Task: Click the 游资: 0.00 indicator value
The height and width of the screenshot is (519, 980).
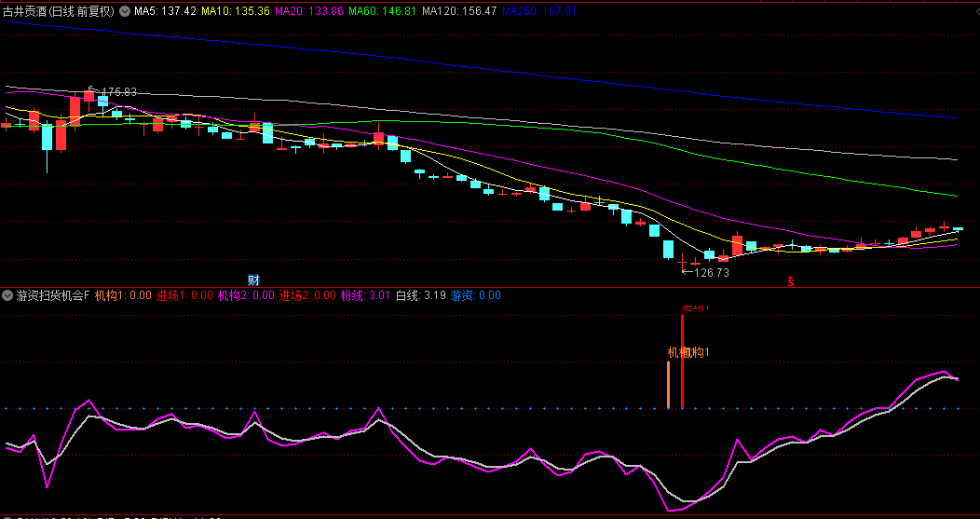Action: click(476, 295)
